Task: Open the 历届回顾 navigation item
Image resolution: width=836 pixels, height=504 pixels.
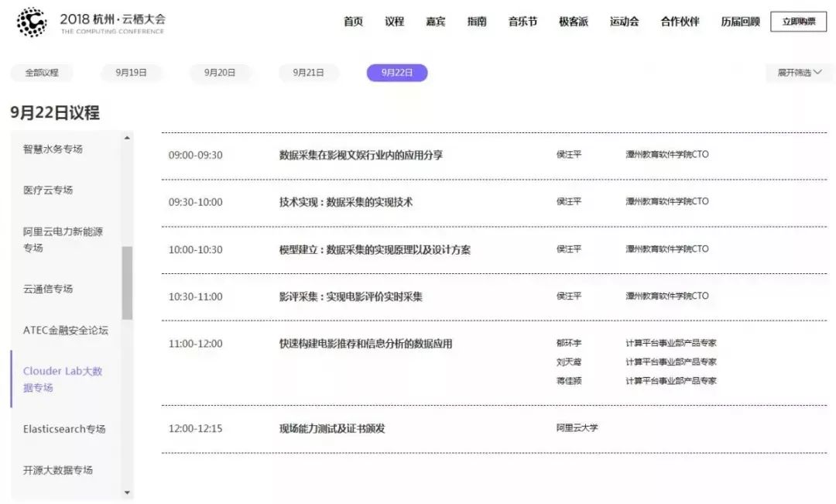Action: (x=740, y=22)
